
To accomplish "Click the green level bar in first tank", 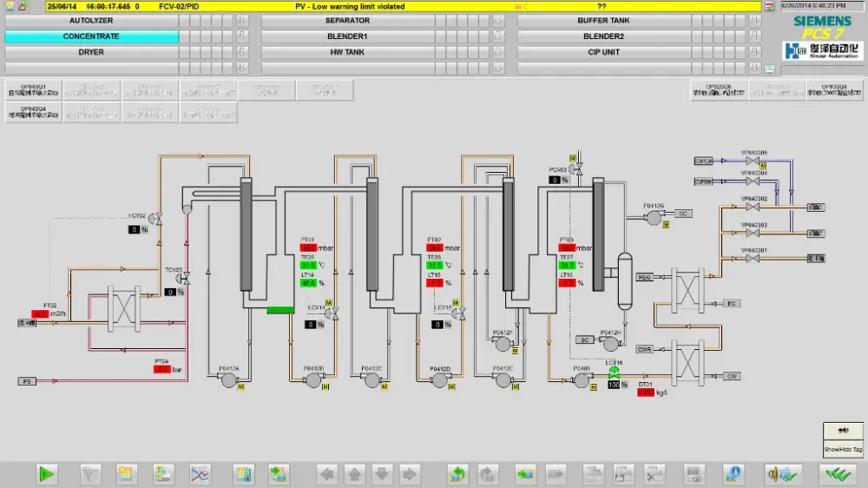I will coord(280,310).
